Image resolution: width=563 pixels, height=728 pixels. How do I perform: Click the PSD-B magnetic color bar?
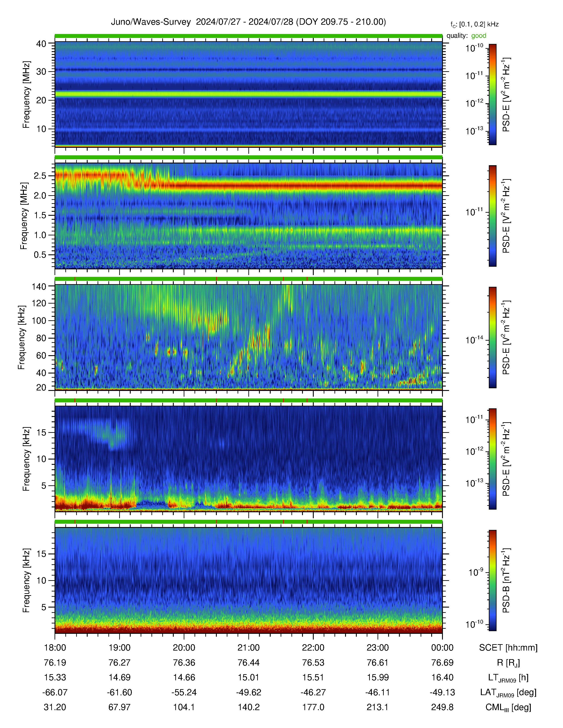pyautogui.click(x=493, y=580)
